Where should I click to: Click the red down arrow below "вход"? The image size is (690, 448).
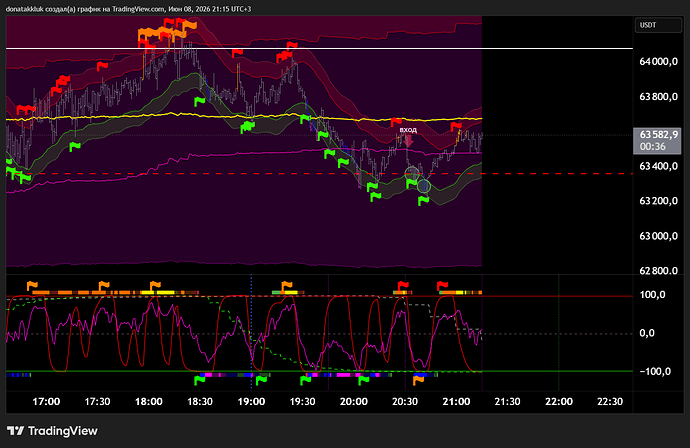(x=408, y=141)
